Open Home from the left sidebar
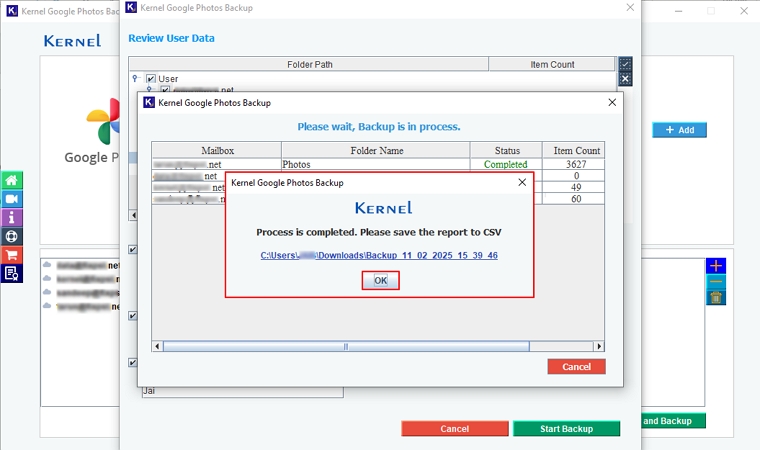Viewport: 760px width, 450px height. [12, 180]
